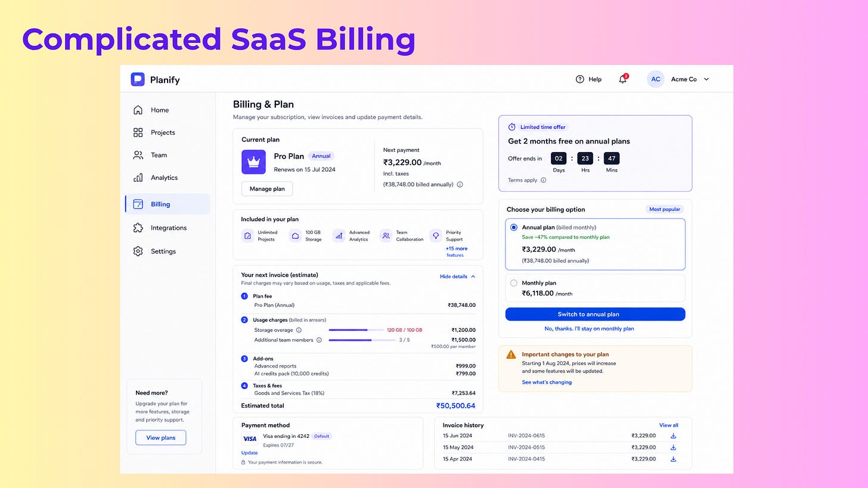Select the Monthly plan radio button
This screenshot has width=868, height=488.
pos(514,283)
